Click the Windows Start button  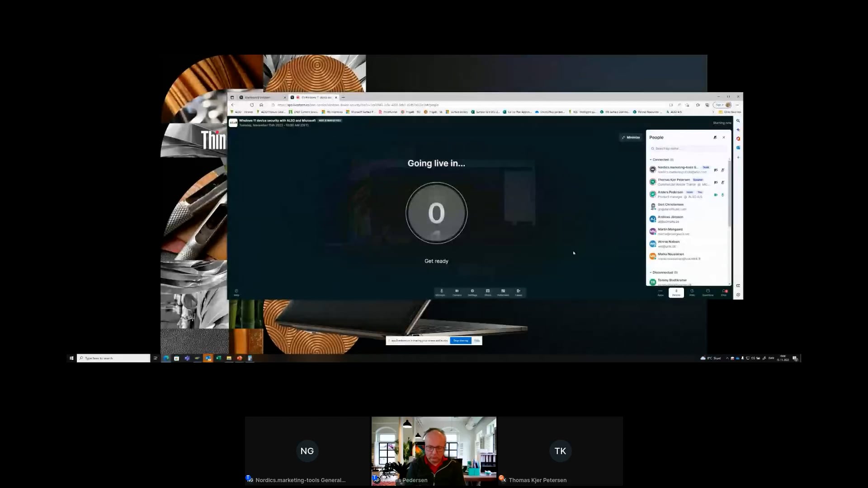pyautogui.click(x=71, y=358)
